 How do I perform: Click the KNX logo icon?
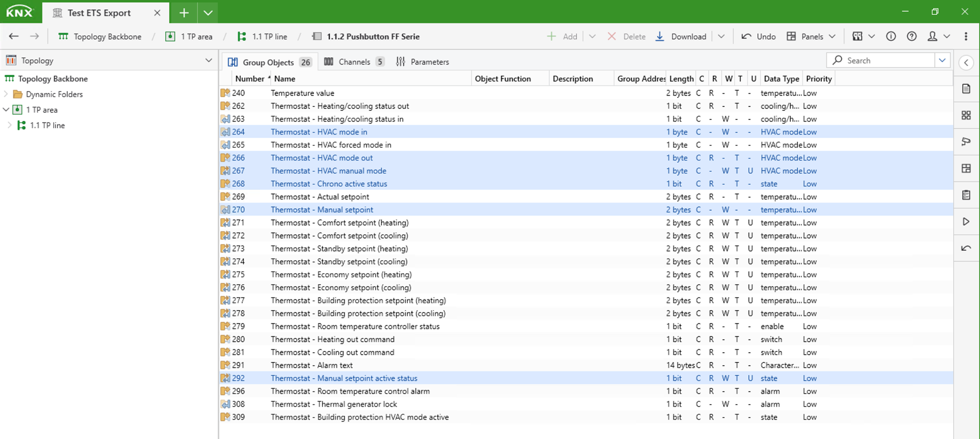(x=20, y=12)
